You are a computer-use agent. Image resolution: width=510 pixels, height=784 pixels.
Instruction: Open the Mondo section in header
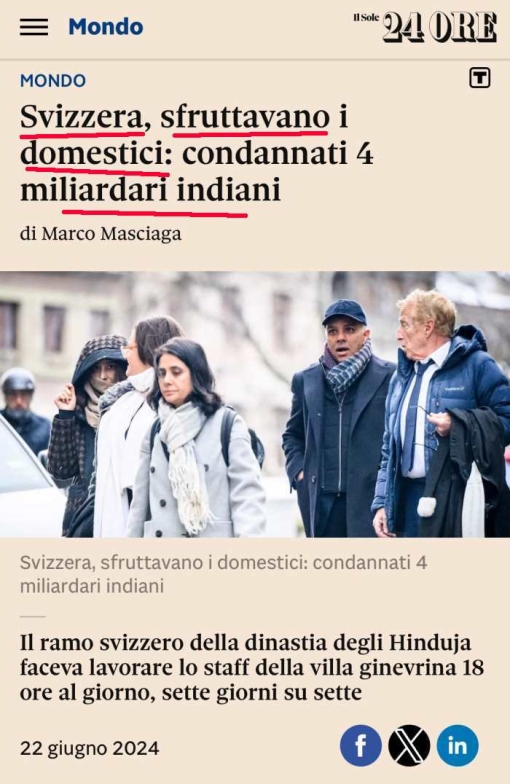(x=106, y=26)
